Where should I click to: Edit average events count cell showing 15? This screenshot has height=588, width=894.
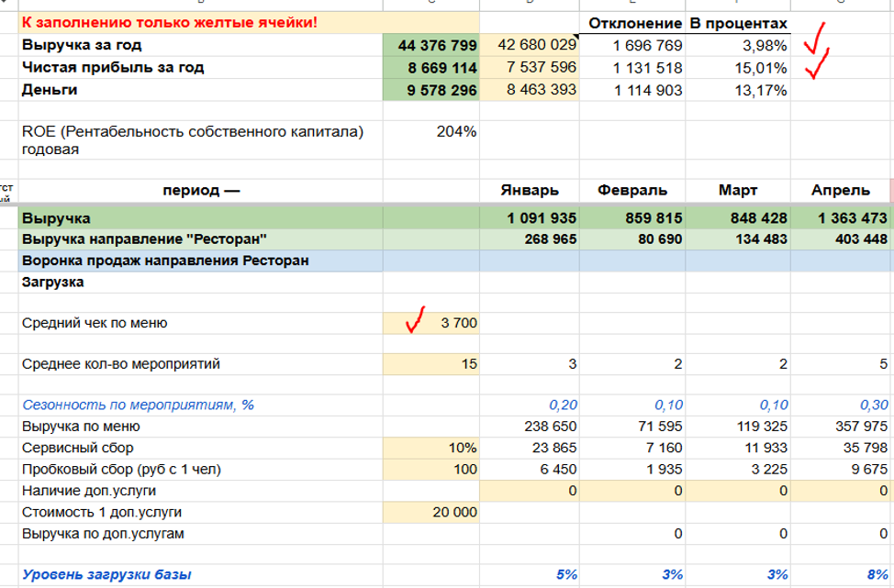[x=430, y=364]
